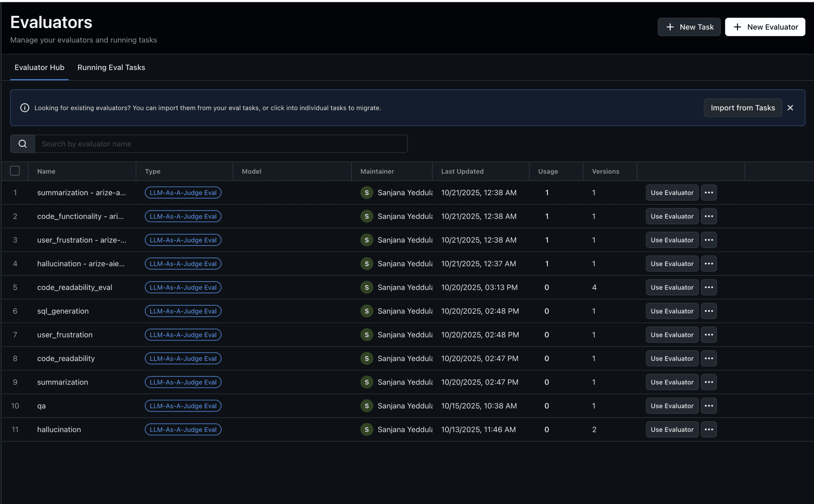Toggle the select-all checkbox in table header
Viewport: 814px width, 504px height.
tap(15, 171)
